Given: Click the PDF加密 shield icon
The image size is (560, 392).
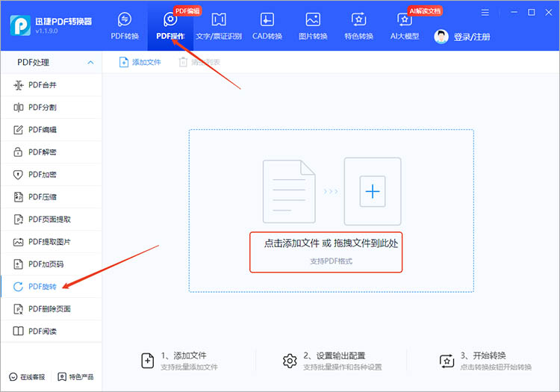Looking at the screenshot, I should click(x=18, y=175).
